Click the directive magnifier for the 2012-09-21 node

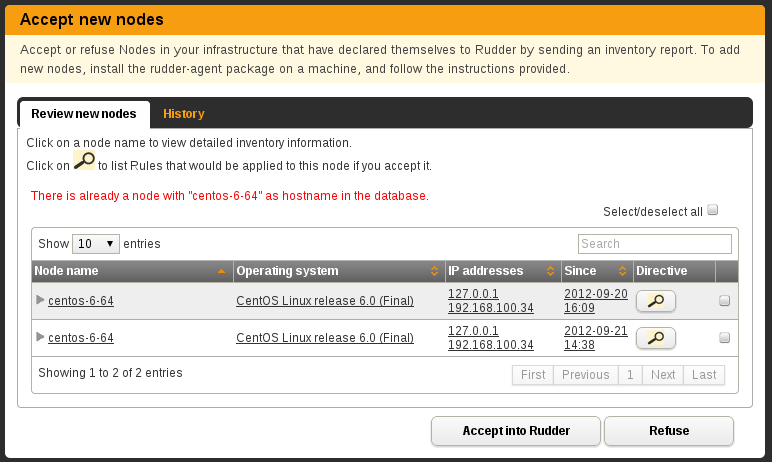[x=655, y=338]
